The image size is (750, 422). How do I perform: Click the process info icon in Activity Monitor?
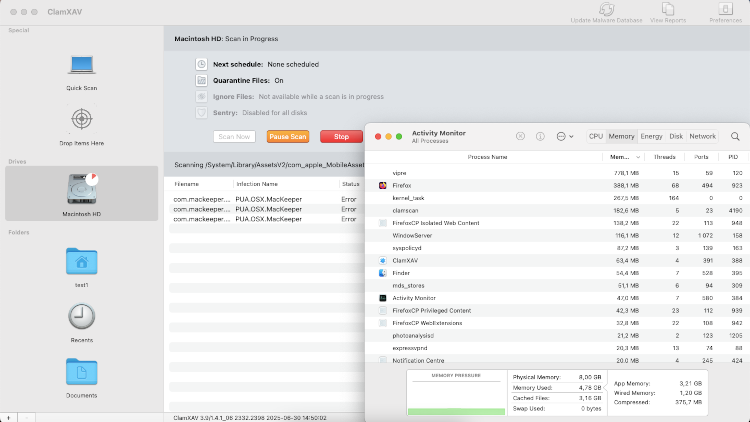click(540, 136)
